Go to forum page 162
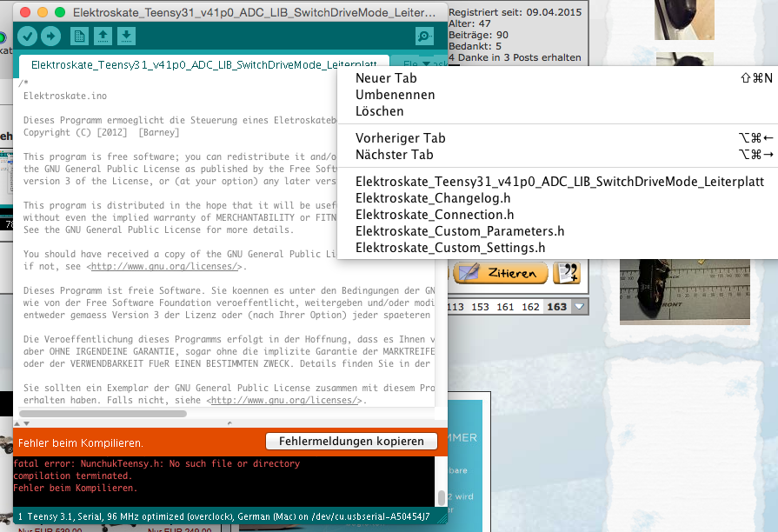Viewport: 778px width, 532px height. [x=530, y=307]
